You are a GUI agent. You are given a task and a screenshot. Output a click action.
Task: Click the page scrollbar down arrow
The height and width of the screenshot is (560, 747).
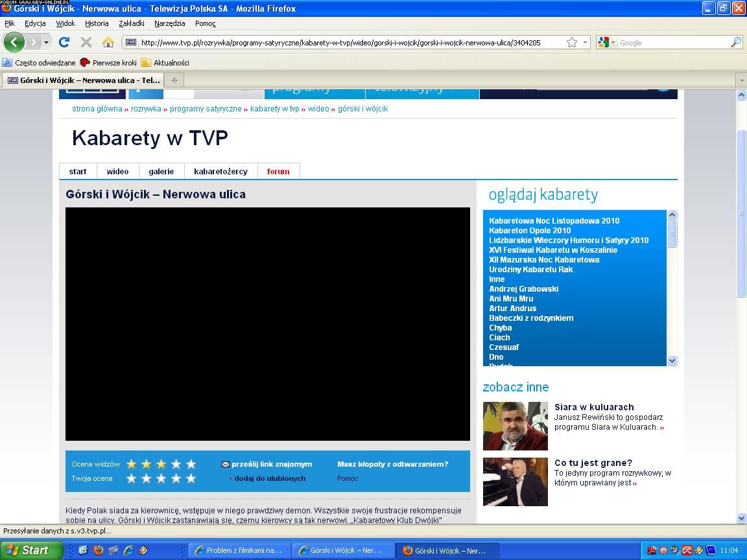(x=741, y=518)
